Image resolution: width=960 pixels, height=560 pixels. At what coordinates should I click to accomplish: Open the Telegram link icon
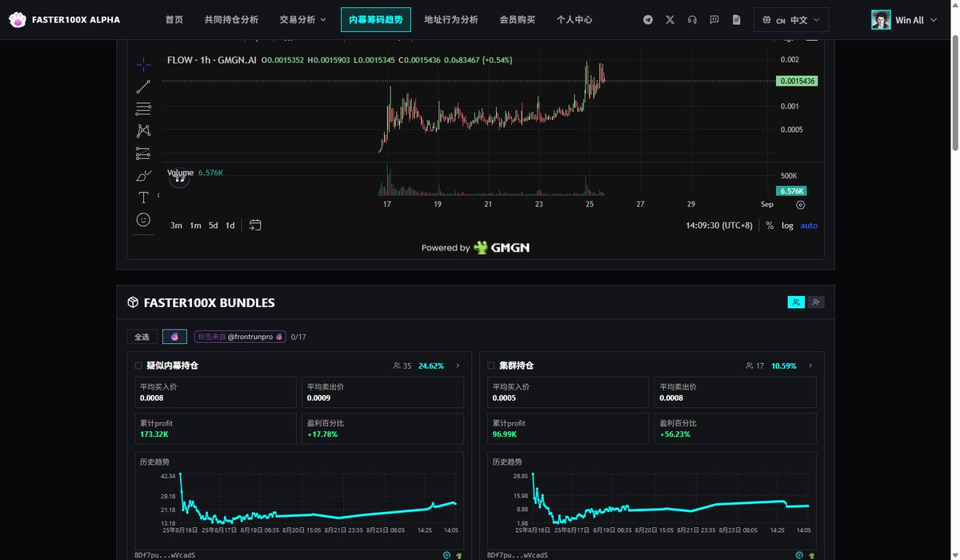648,19
